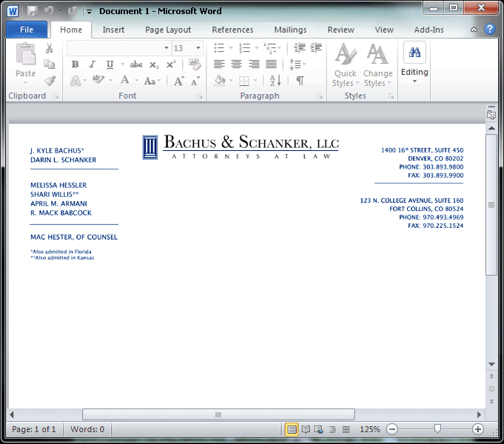
Task: Center the paragraph text
Action: point(237,64)
